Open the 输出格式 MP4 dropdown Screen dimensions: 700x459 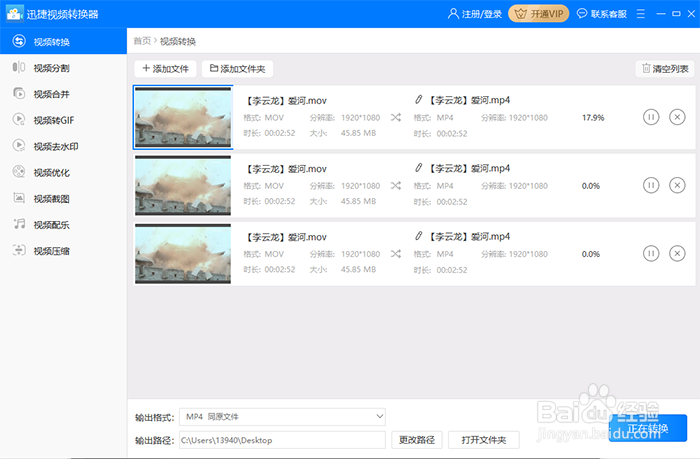pyautogui.click(x=282, y=417)
